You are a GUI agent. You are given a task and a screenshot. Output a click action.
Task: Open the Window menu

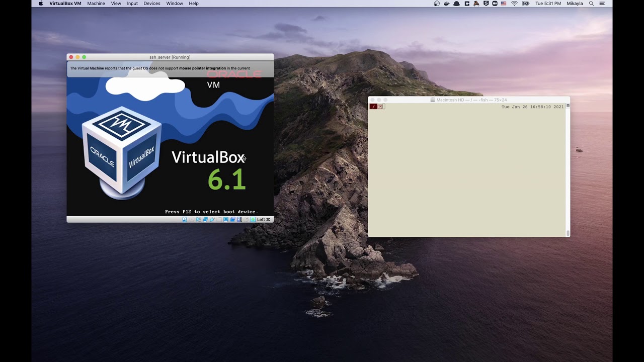coord(175,4)
